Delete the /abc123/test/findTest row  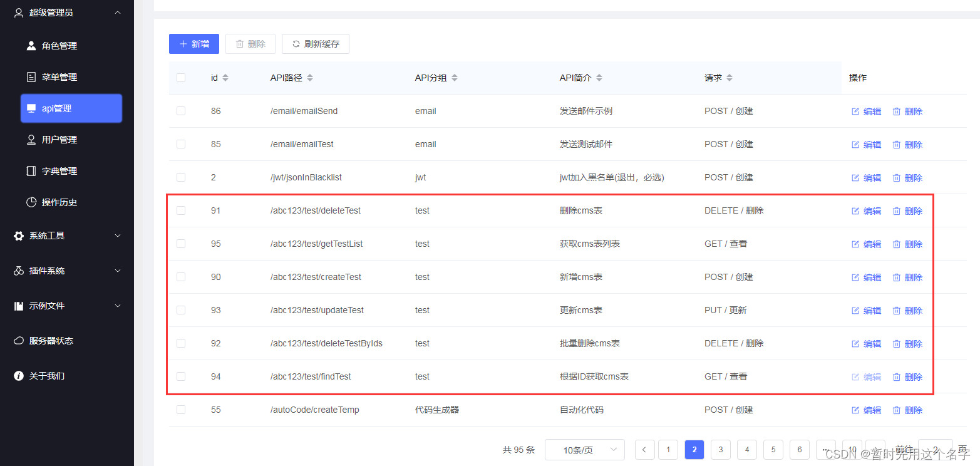click(x=907, y=377)
